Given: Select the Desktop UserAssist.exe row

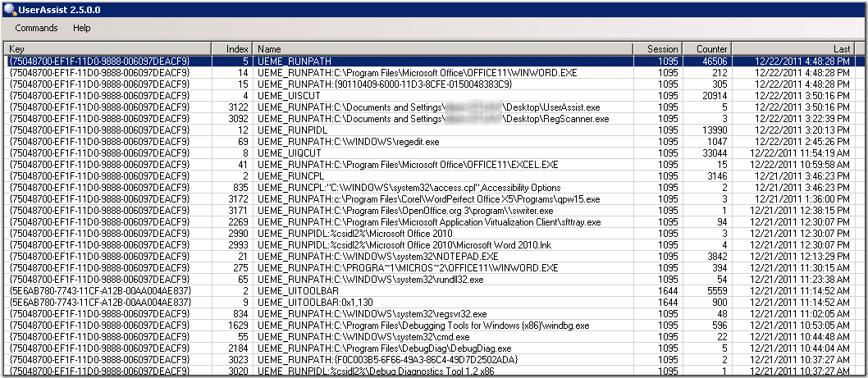Looking at the screenshot, I should coord(410,107).
